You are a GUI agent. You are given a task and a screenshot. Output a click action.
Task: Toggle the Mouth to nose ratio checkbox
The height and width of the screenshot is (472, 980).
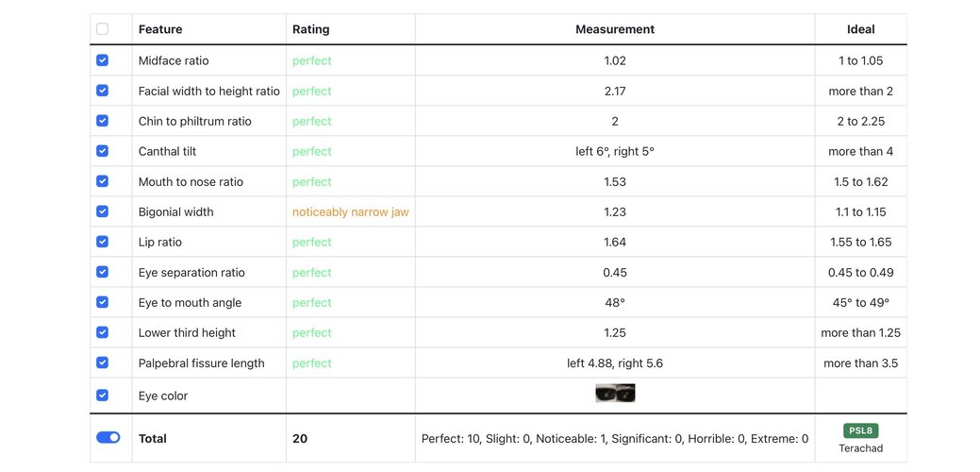tap(102, 181)
